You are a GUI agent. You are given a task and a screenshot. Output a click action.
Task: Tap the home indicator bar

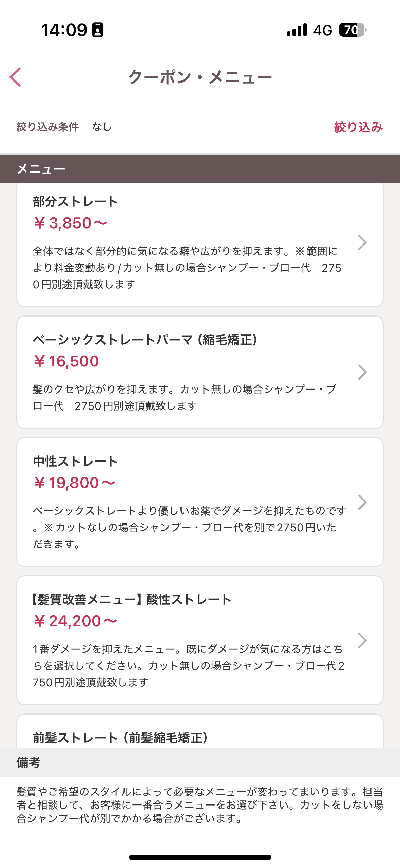(x=200, y=857)
